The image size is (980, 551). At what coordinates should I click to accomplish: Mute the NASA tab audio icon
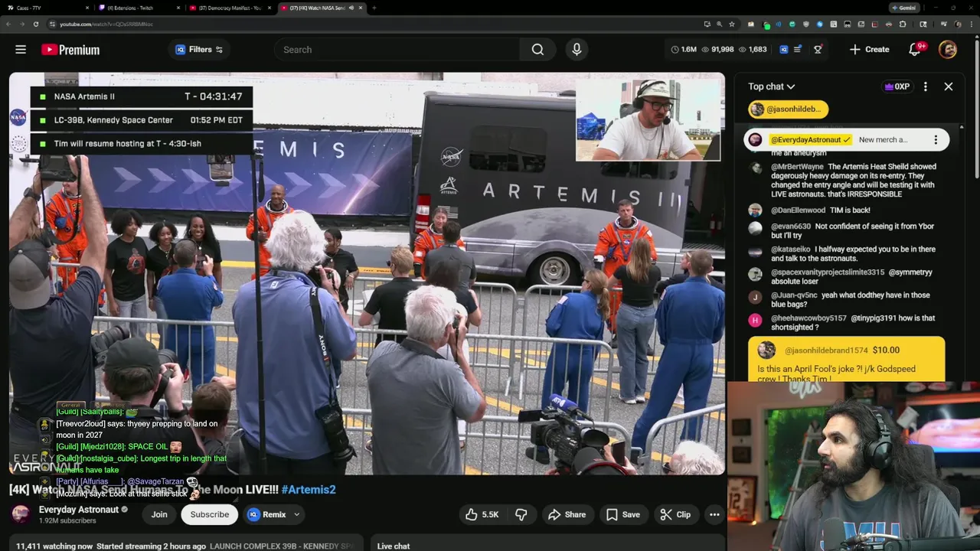(x=351, y=8)
